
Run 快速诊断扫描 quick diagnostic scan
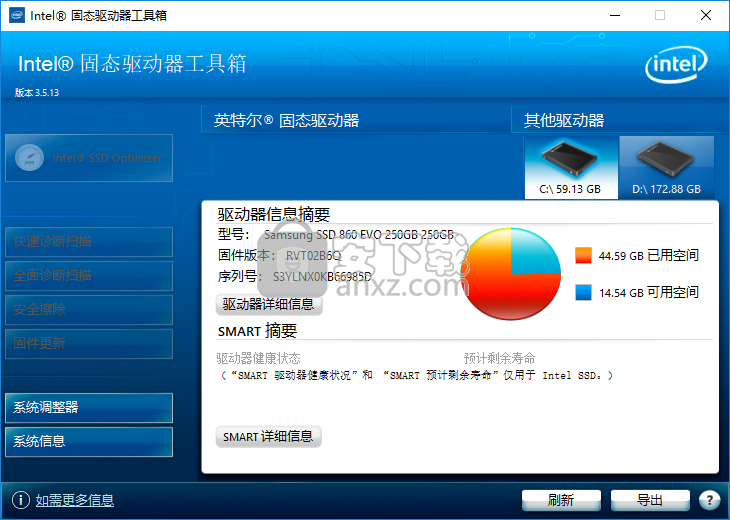[89, 242]
